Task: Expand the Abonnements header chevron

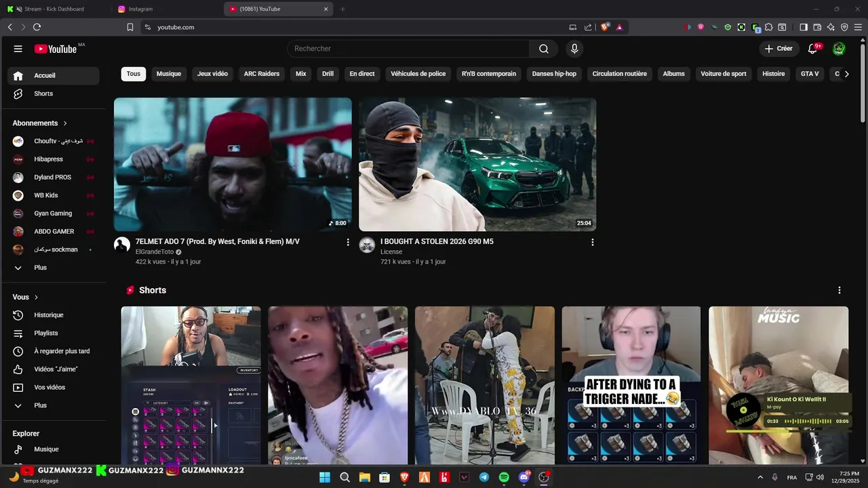Action: click(x=65, y=123)
